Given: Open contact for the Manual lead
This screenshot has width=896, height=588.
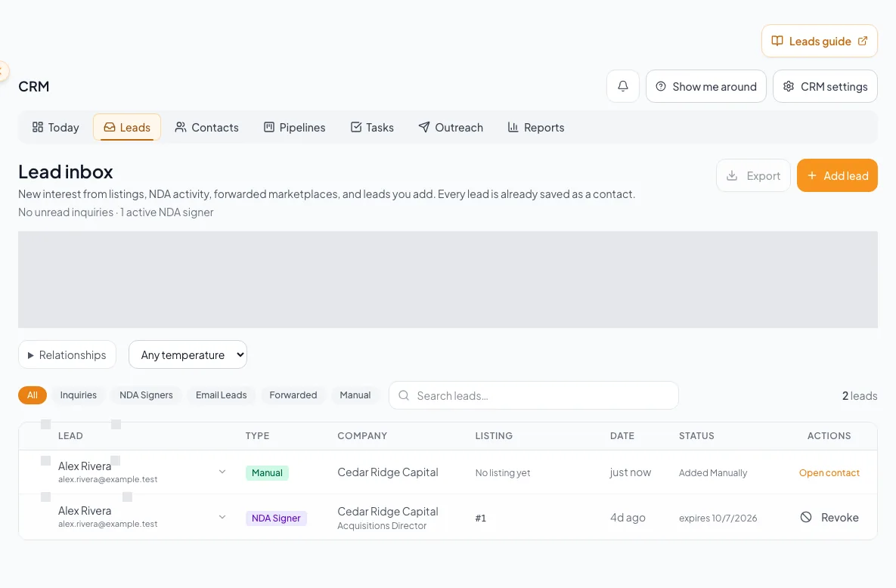Looking at the screenshot, I should pos(829,472).
